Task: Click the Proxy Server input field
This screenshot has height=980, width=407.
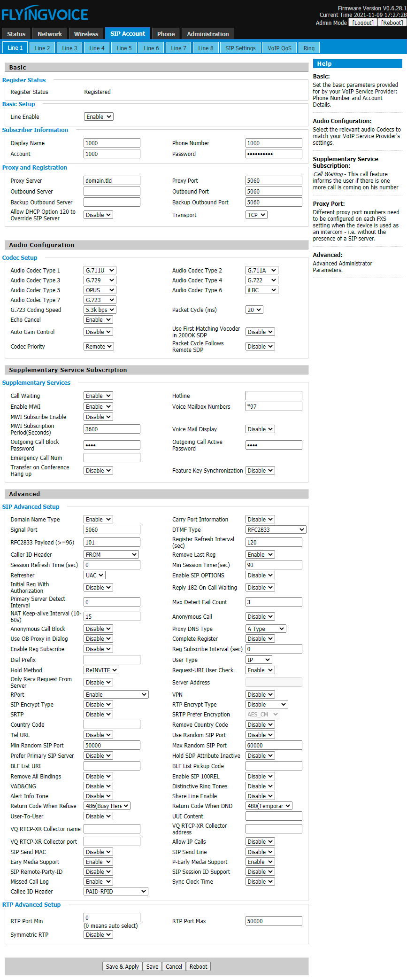Action: coord(112,180)
